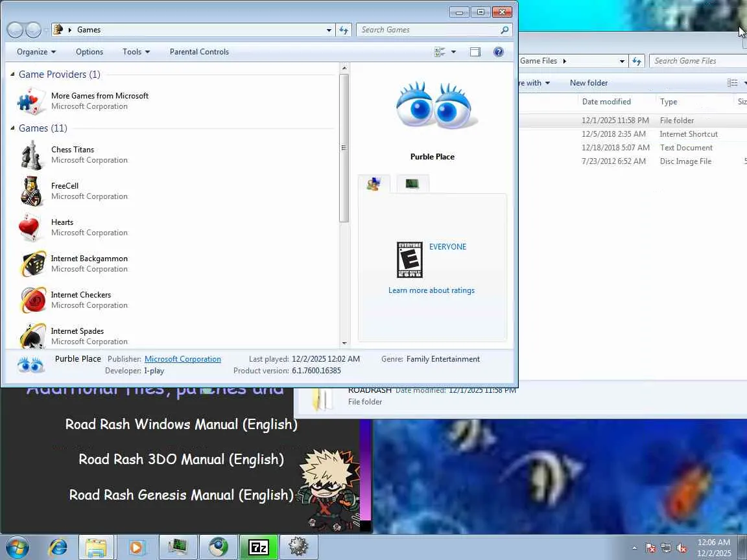Image resolution: width=747 pixels, height=560 pixels.
Task: Click the EVERYONE rating link
Action: coord(448,247)
